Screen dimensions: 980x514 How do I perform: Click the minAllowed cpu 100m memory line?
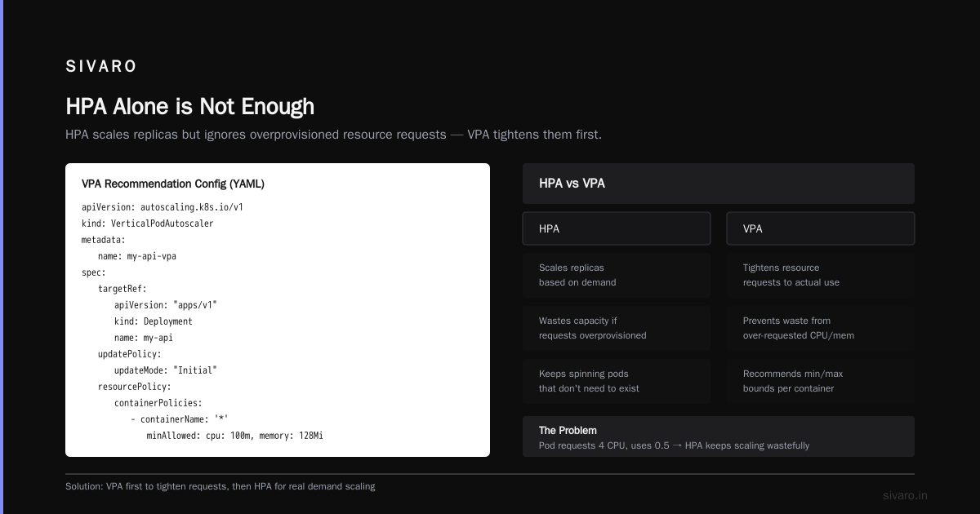[x=235, y=436]
